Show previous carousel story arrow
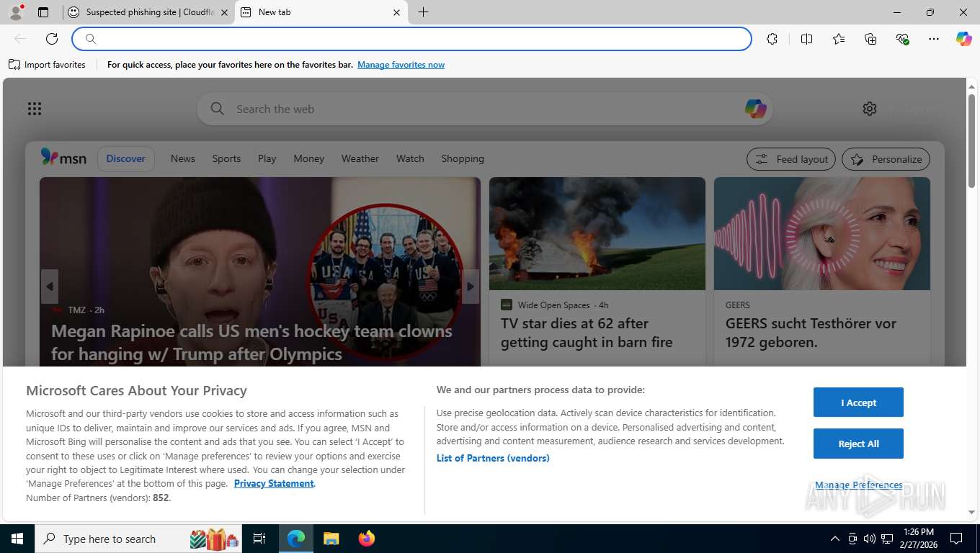 click(50, 287)
